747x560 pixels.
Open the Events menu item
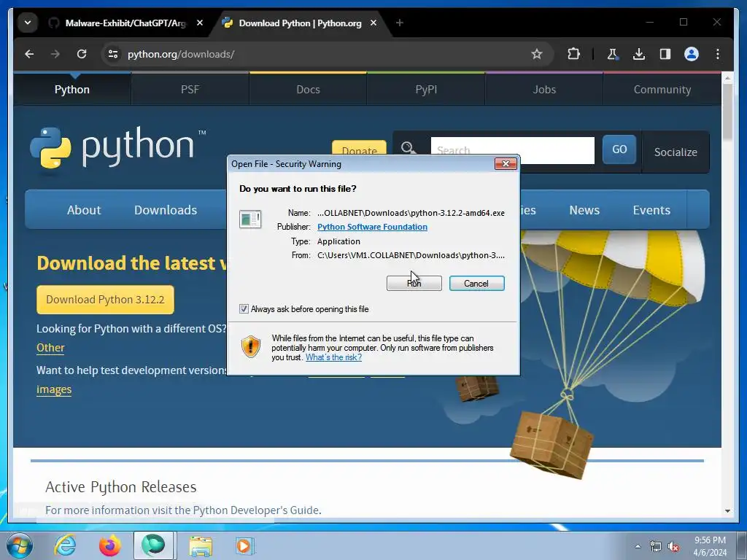(x=651, y=210)
